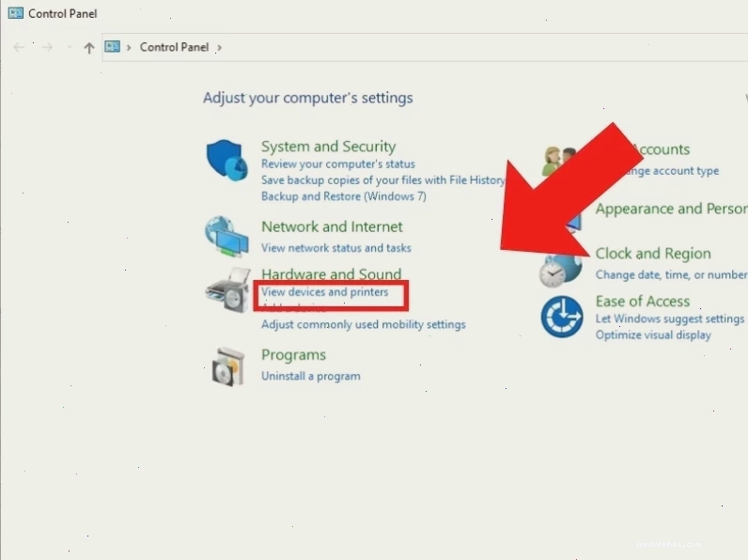This screenshot has width=748, height=560.
Task: Open Clock and Region category
Action: [653, 254]
